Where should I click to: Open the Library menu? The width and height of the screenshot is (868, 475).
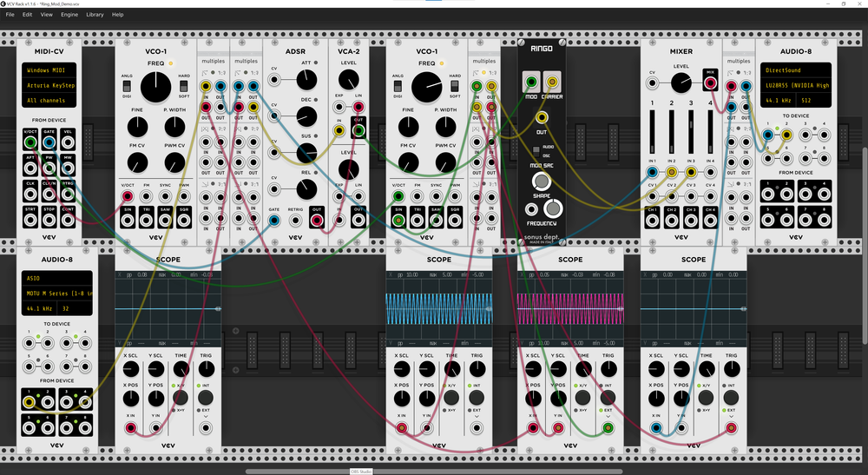[x=95, y=15]
